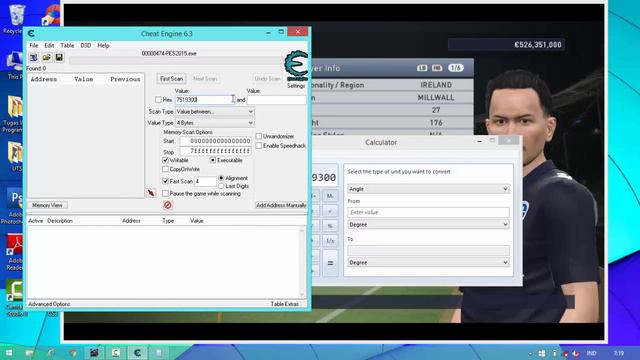Click the red arrow add-to-list icon

pyautogui.click(x=151, y=193)
